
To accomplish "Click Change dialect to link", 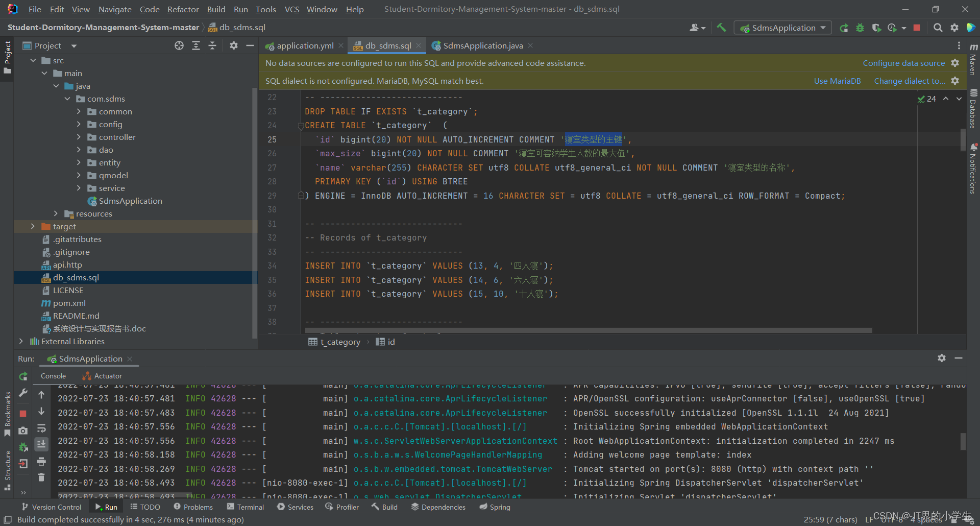I will pyautogui.click(x=910, y=81).
